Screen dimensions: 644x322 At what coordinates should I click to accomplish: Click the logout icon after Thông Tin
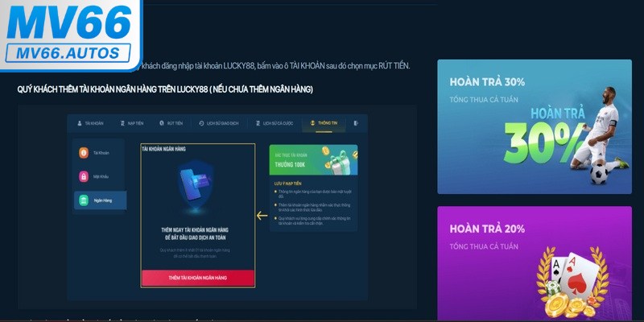pyautogui.click(x=356, y=123)
